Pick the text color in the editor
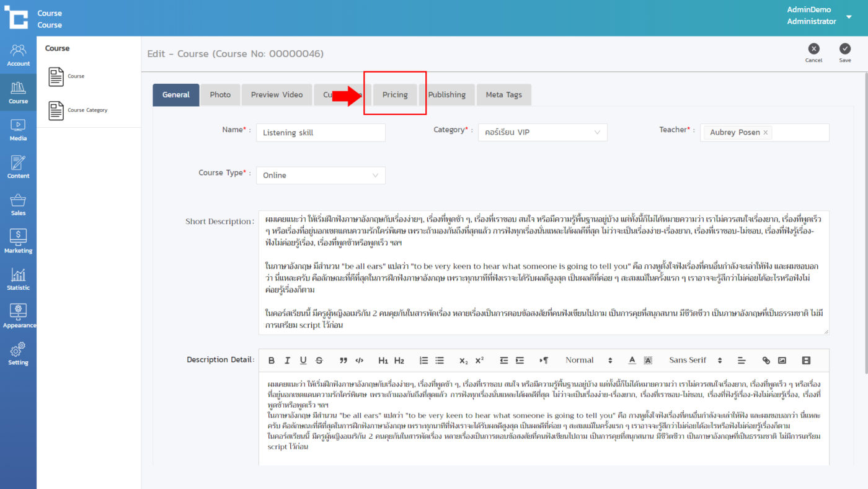Screen dimensions: 868x489 pos(632,361)
